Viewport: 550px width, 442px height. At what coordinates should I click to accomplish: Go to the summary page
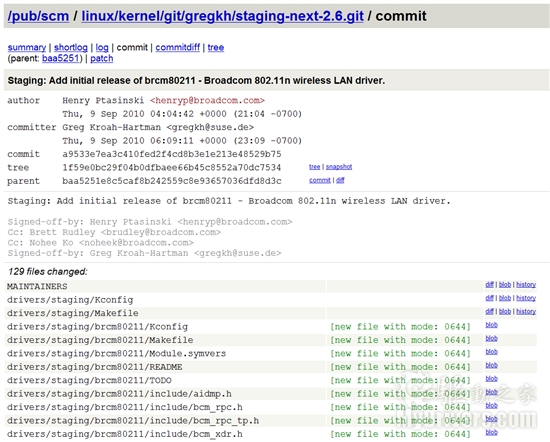point(27,47)
